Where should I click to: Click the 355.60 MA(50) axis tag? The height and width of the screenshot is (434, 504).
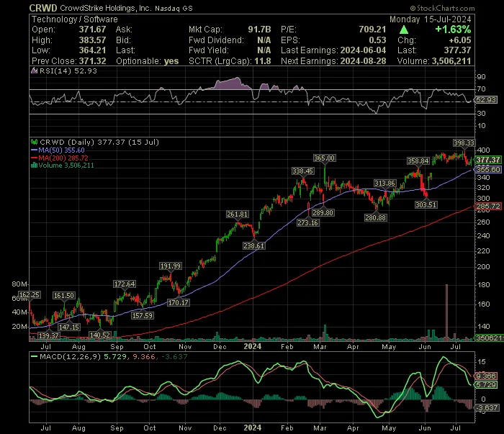487,169
